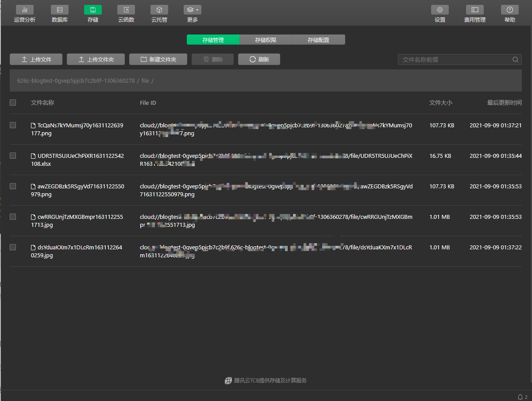
Task: Switch to the 存储管理 tab
Action: [x=213, y=40]
